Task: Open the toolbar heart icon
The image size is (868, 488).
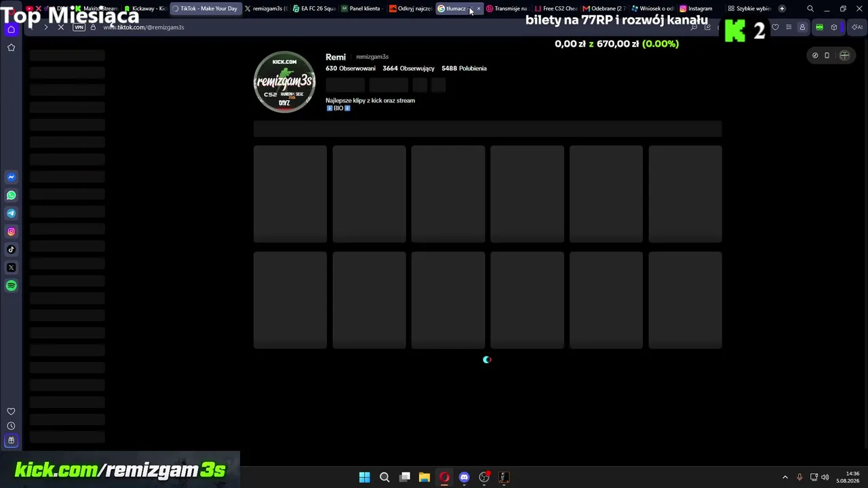Action: pos(776,27)
